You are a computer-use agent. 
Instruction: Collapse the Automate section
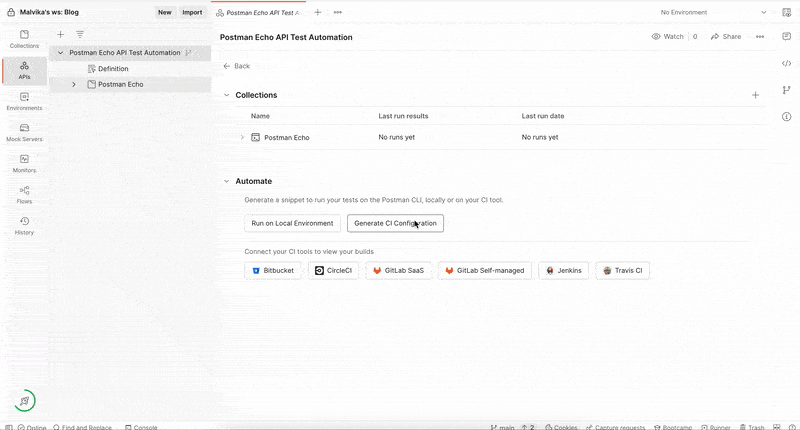point(227,181)
